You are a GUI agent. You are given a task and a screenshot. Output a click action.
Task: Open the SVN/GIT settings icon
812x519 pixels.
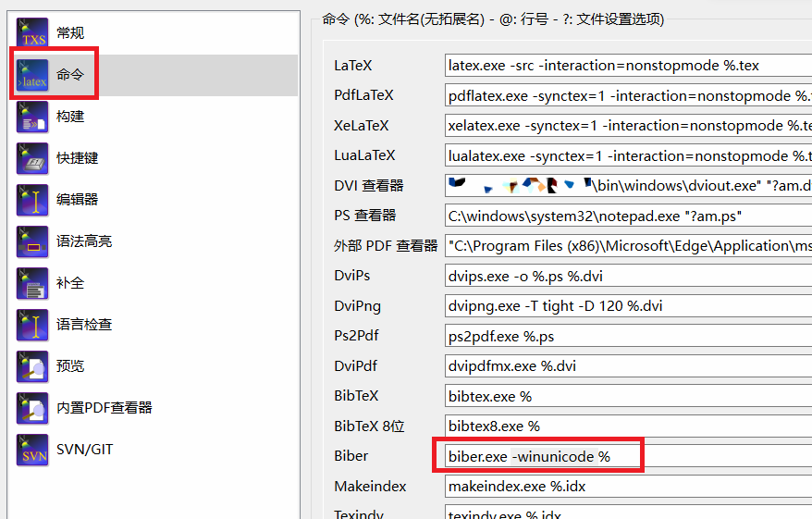point(32,450)
